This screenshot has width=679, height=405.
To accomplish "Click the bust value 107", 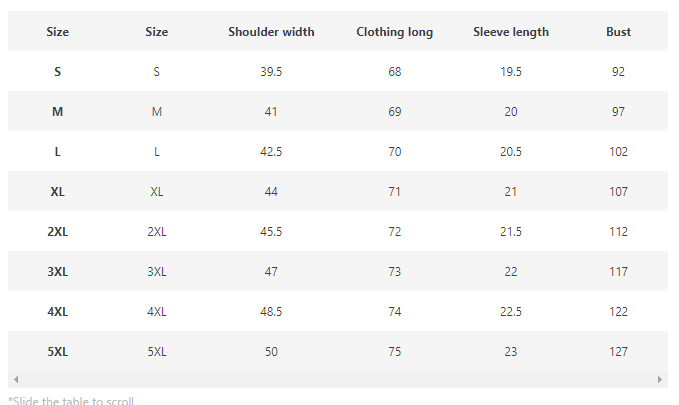I will (618, 192).
